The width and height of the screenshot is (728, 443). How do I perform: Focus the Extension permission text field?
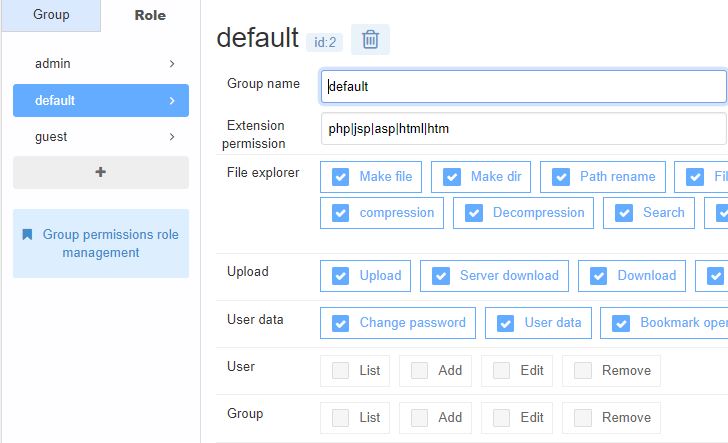523,129
